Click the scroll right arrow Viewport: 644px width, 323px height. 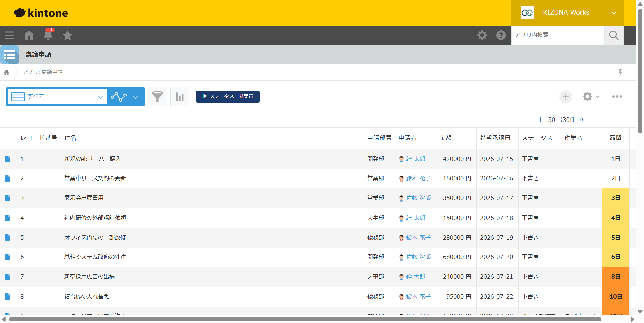pos(632,319)
